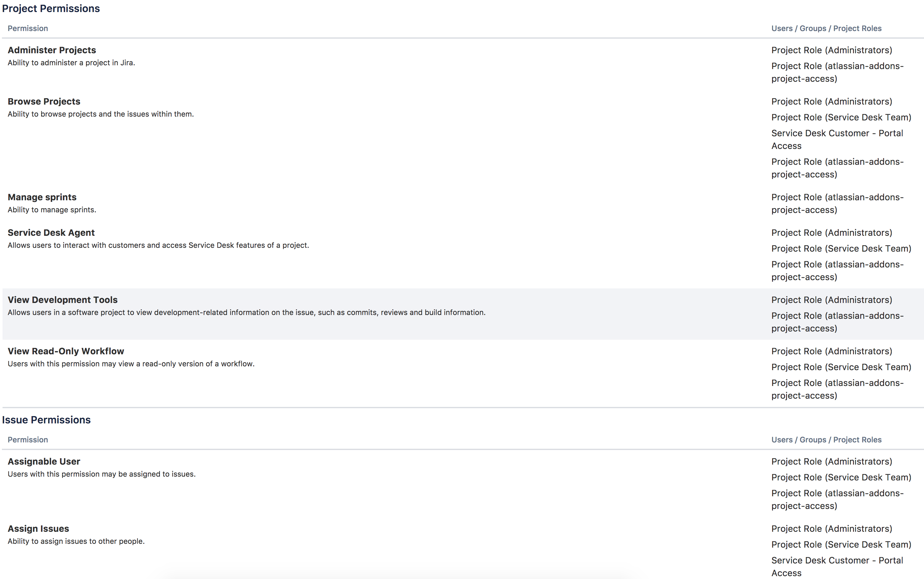This screenshot has width=924, height=579.
Task: Select Service Desk Customer - Portal Access under Browse Projects
Action: click(x=837, y=139)
